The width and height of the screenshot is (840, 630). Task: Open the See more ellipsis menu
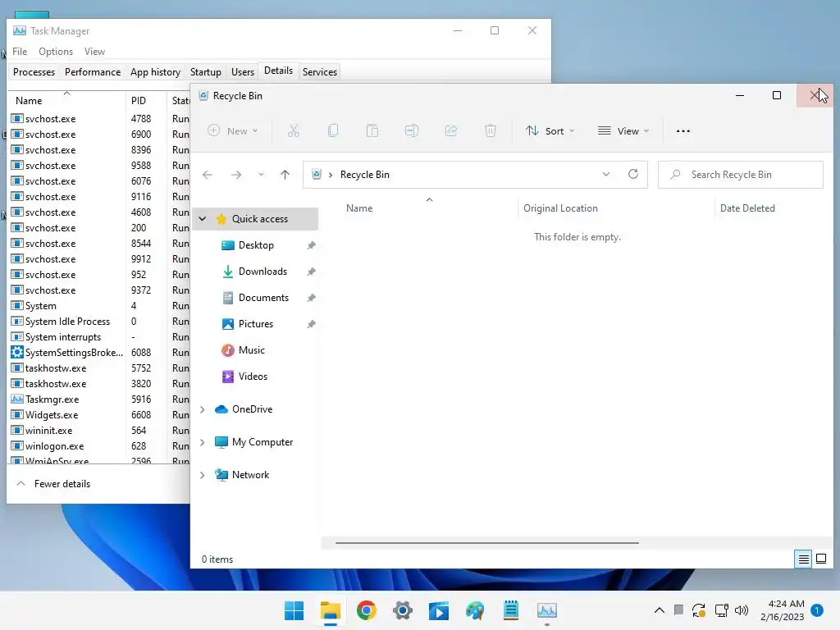click(x=683, y=130)
